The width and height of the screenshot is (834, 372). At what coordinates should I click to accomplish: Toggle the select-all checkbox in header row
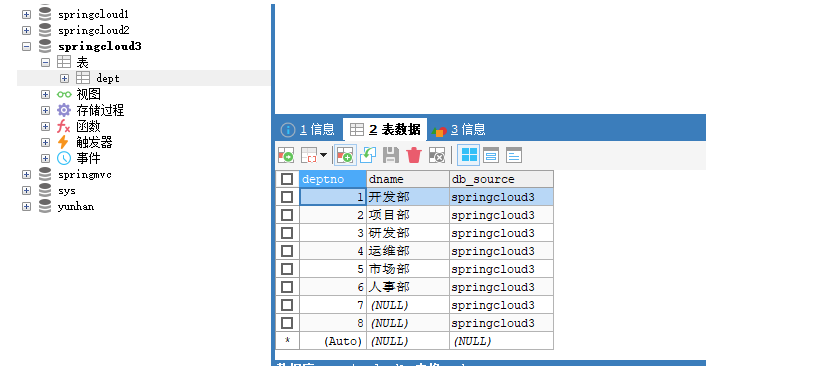[x=287, y=179]
